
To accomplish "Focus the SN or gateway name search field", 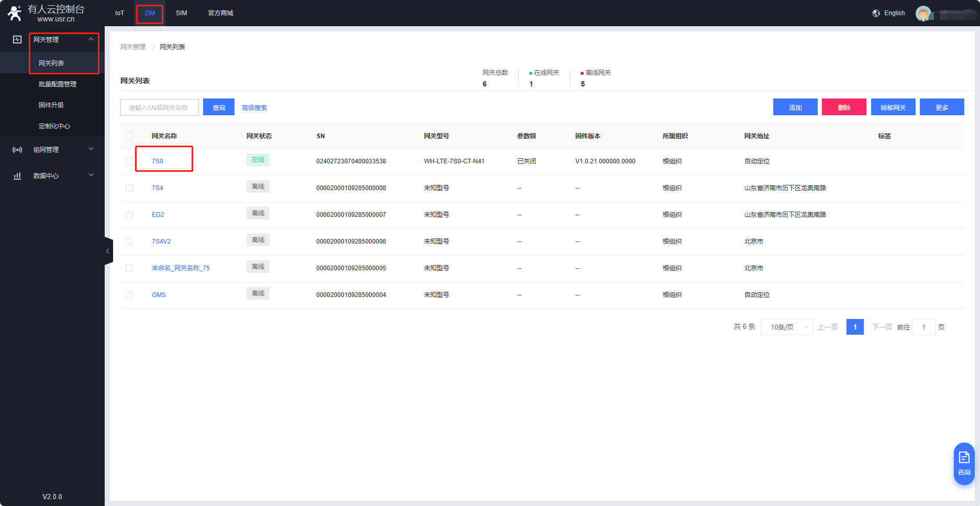I will [x=159, y=107].
